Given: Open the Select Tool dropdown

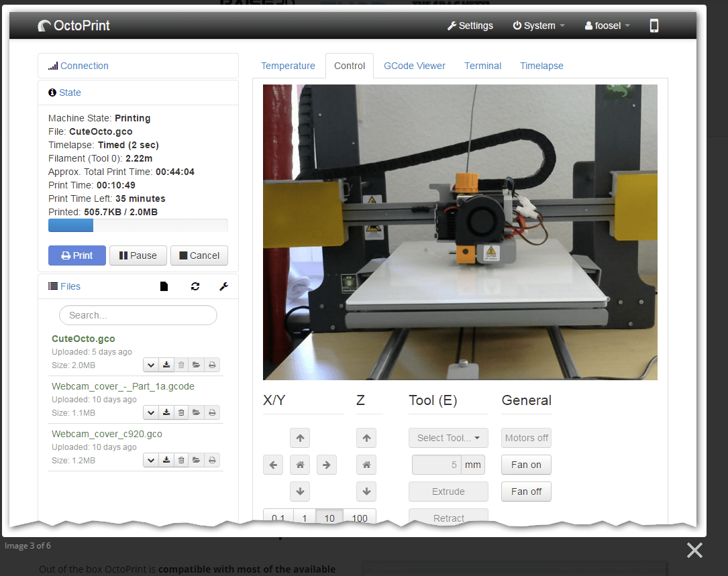Looking at the screenshot, I should click(x=448, y=438).
